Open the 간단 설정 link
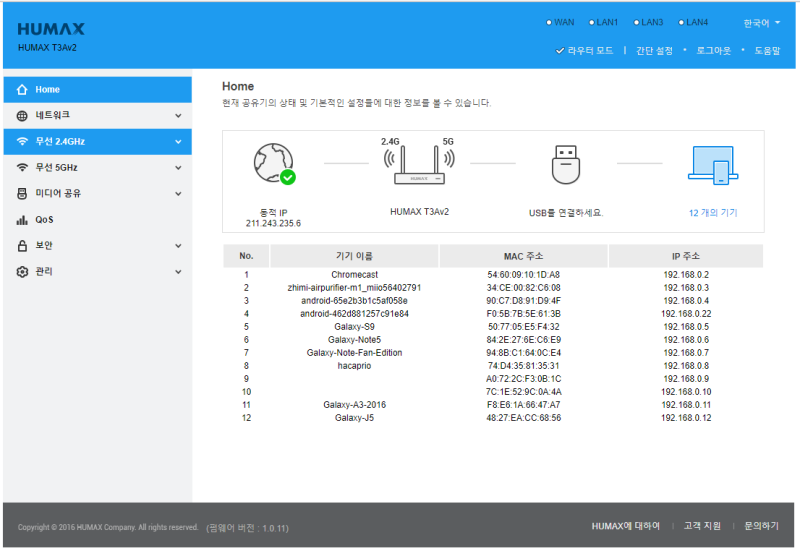The width and height of the screenshot is (800, 551). click(654, 50)
